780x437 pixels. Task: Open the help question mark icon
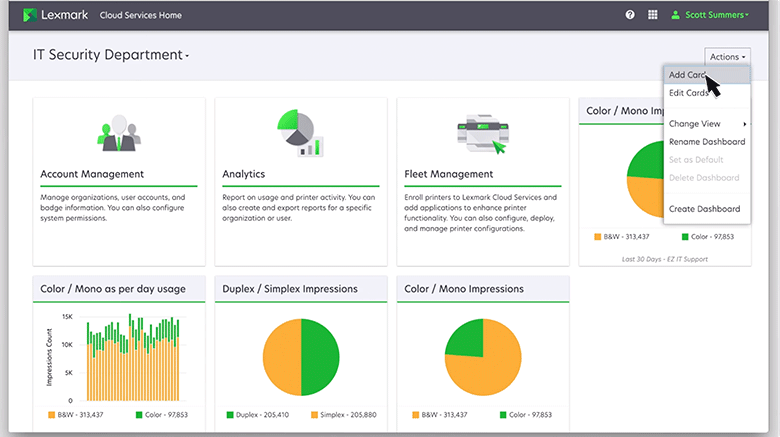click(x=630, y=15)
